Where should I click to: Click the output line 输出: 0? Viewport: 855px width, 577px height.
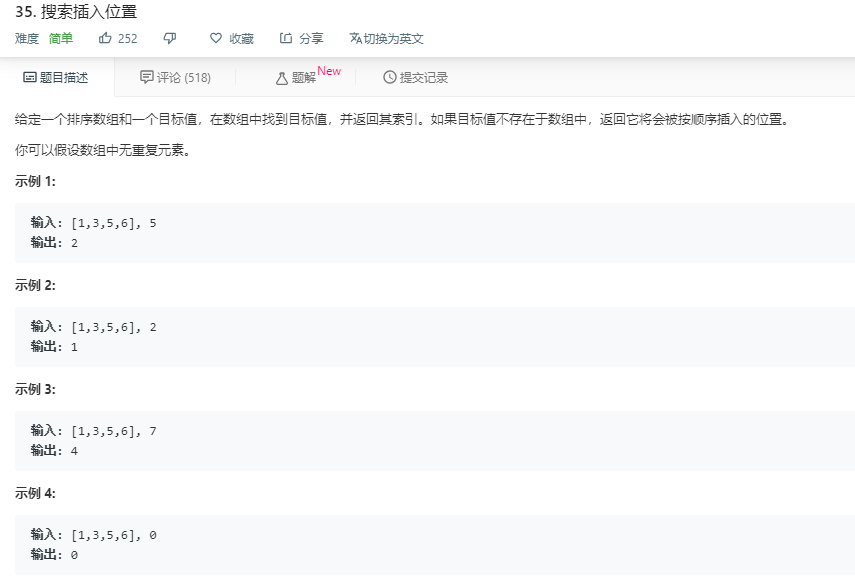coord(55,555)
